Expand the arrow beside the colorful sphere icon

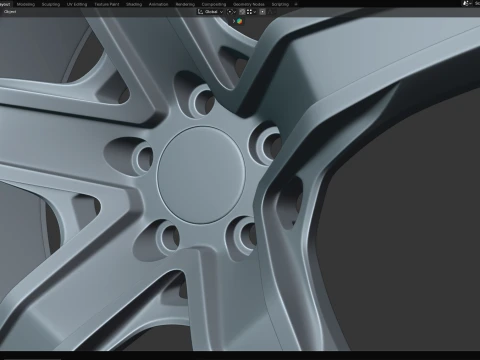point(234,21)
